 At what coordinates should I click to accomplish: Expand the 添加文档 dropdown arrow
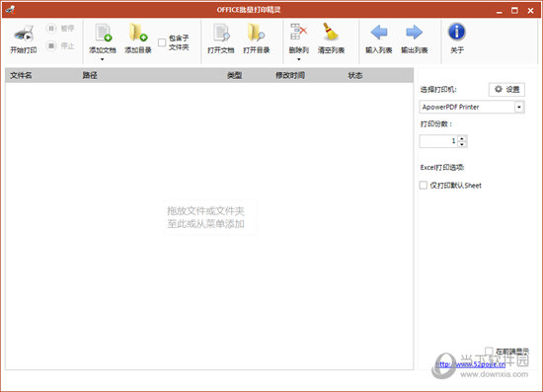(x=102, y=59)
